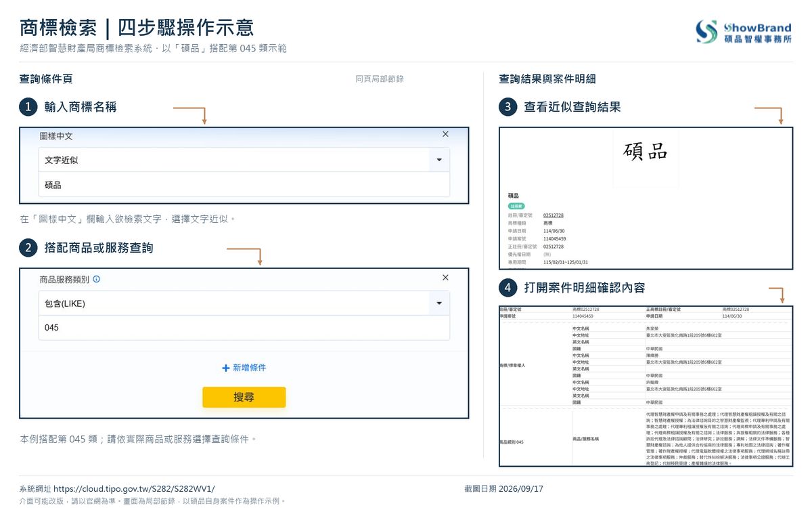The image size is (812, 508).
Task: Click the ShowBrand logo icon
Action: 707,31
